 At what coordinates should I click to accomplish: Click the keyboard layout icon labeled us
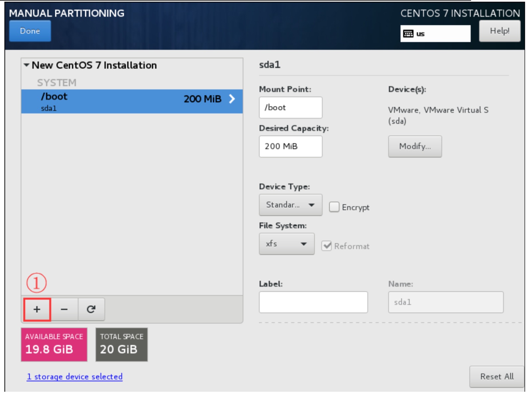coord(408,34)
